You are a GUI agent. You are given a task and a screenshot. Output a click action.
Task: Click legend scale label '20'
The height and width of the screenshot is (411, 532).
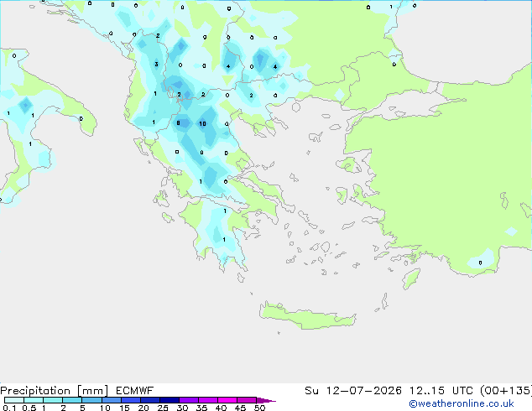point(143,408)
